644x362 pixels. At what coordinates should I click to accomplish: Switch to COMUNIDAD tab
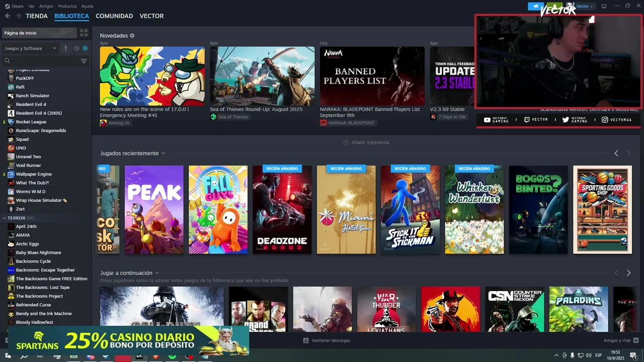coord(114,16)
